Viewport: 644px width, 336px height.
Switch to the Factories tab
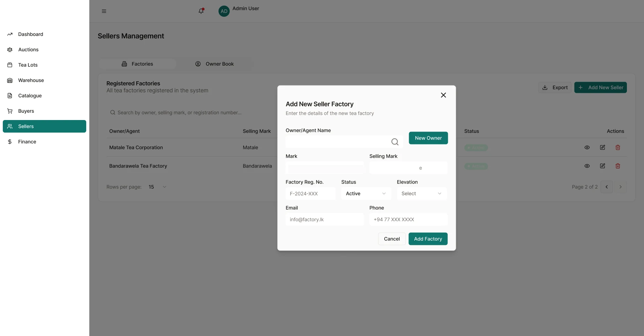click(x=137, y=64)
